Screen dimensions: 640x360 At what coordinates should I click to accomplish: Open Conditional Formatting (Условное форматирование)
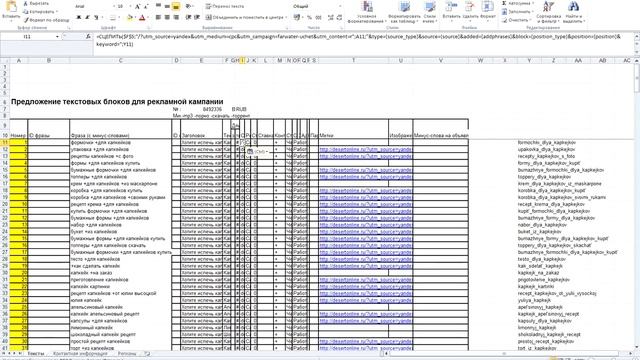click(x=367, y=12)
